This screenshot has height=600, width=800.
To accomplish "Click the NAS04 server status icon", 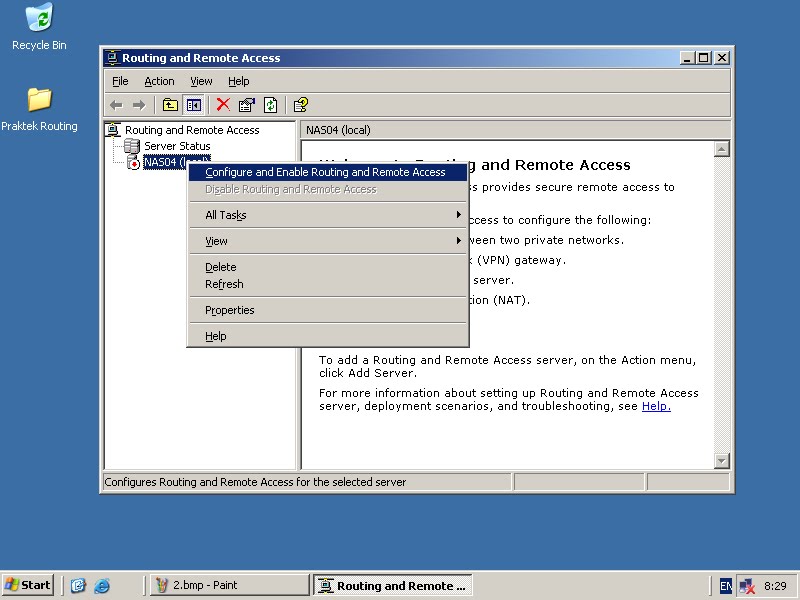I will tap(131, 162).
